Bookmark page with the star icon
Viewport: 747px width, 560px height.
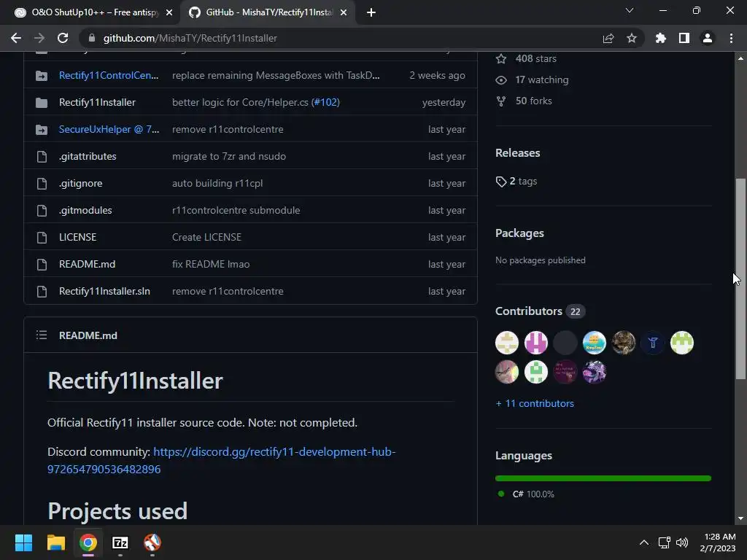(631, 38)
